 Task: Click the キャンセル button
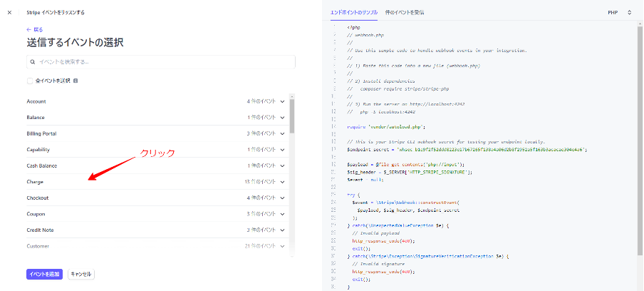81,274
